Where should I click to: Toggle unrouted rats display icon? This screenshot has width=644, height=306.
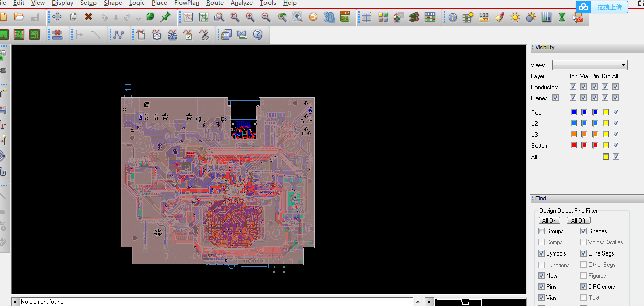point(188,17)
